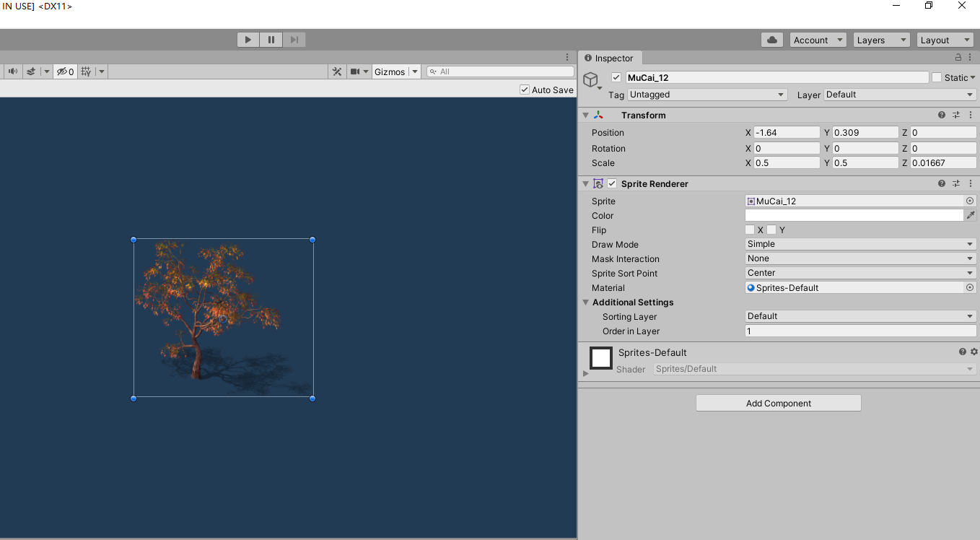Open the Sorting Layer dropdown
Image resolution: width=980 pixels, height=540 pixels.
point(860,316)
